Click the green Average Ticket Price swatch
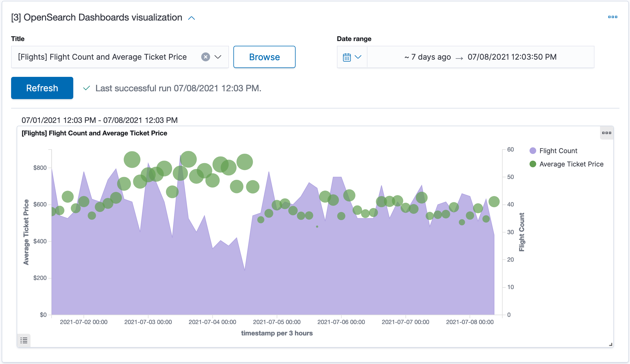Screen dimensions: 630x364 tap(533, 164)
